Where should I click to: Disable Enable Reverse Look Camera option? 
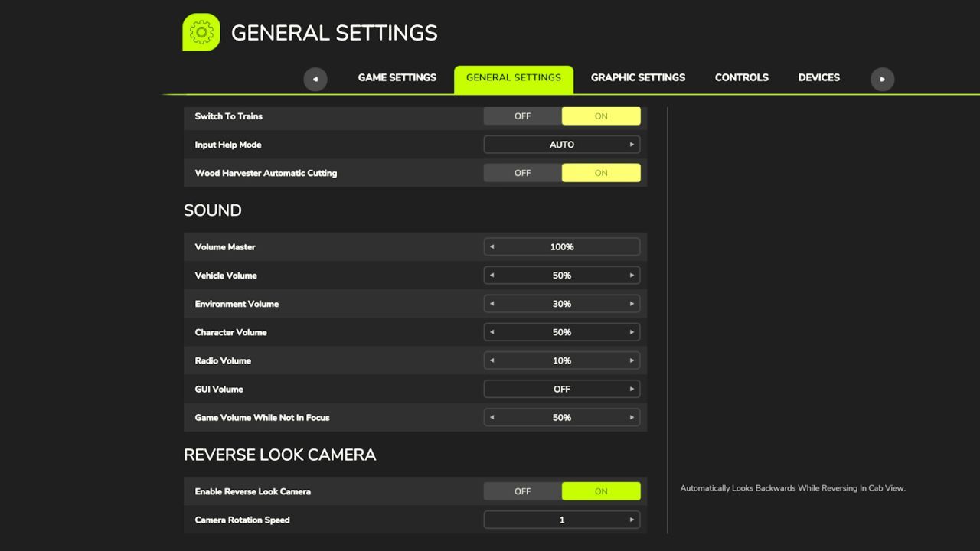tap(522, 491)
